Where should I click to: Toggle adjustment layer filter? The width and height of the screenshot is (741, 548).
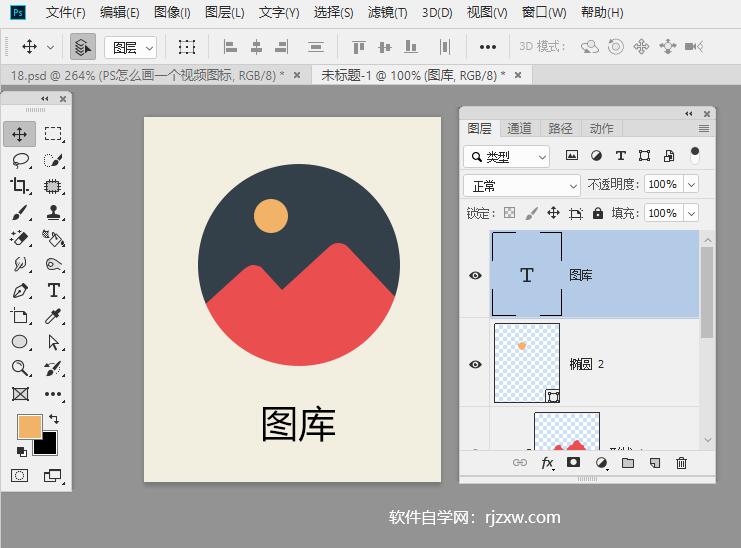(x=596, y=155)
